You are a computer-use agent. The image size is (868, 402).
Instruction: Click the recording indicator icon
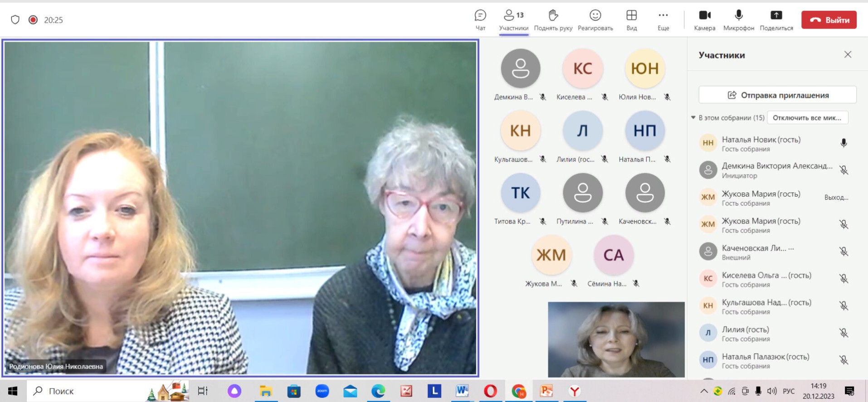(x=33, y=20)
